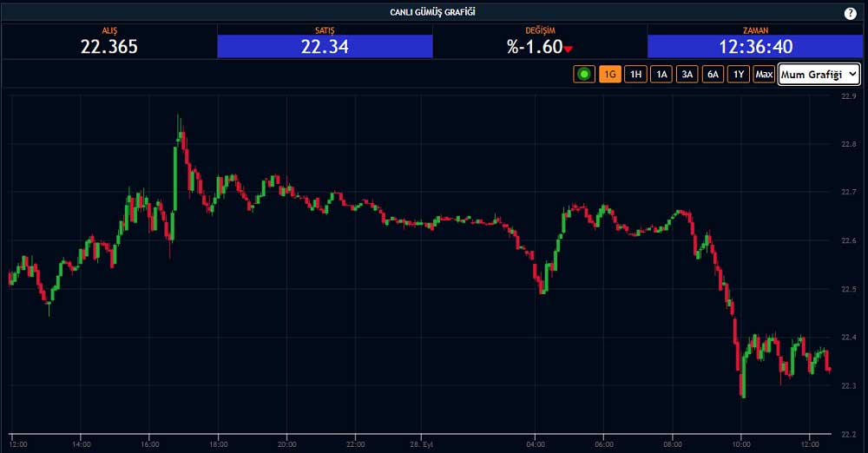Show the 6A six-month range

pos(713,75)
